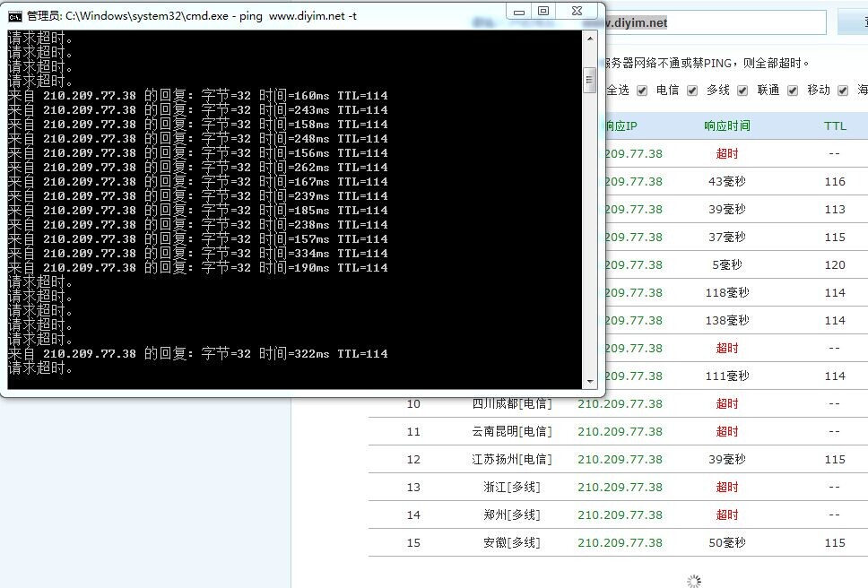868x588 pixels.
Task: Click the 5毫秒 response time cell
Action: click(727, 265)
